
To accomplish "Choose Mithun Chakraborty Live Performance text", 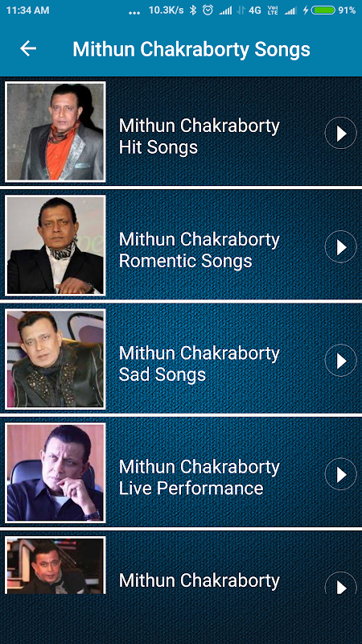I will 200,477.
